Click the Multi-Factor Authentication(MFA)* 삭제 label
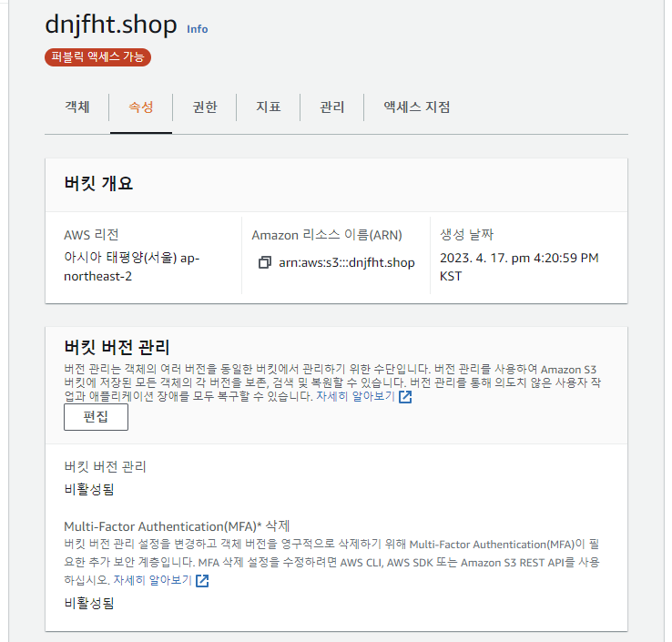 [x=177, y=525]
